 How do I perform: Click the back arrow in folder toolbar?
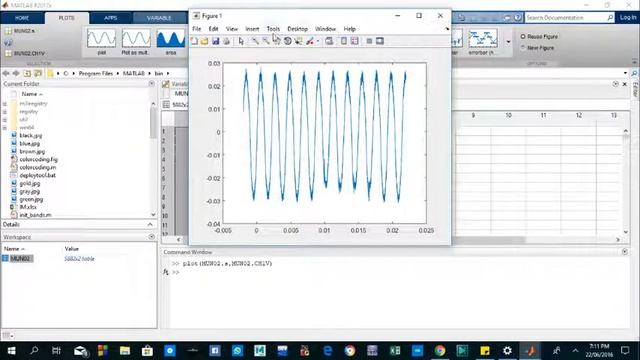coord(6,73)
